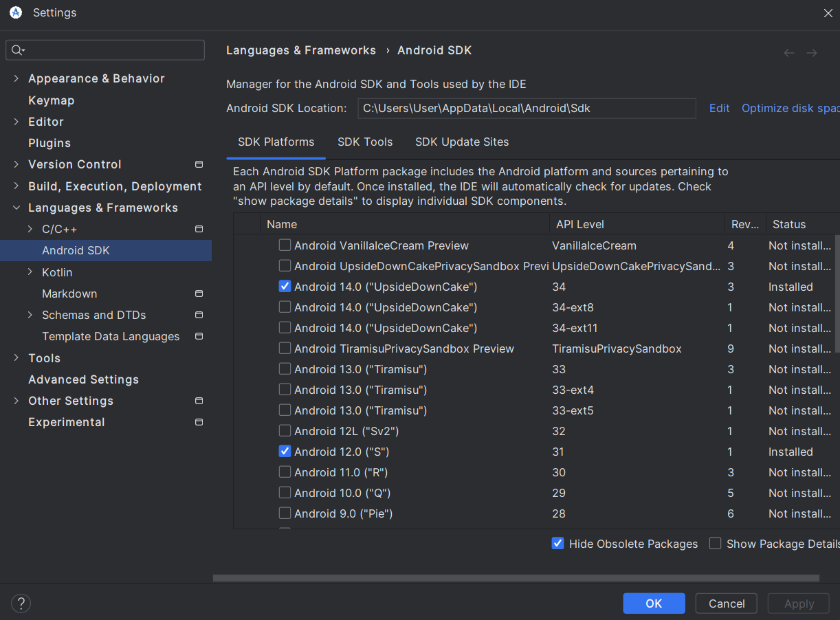Click the horizontal scrollbar at bottom
The image size is (840, 620).
[516, 578]
